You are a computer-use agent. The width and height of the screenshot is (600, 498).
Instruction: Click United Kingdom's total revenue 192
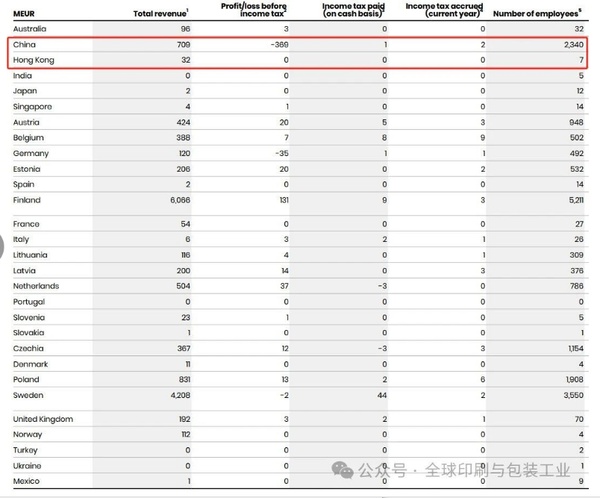184,419
